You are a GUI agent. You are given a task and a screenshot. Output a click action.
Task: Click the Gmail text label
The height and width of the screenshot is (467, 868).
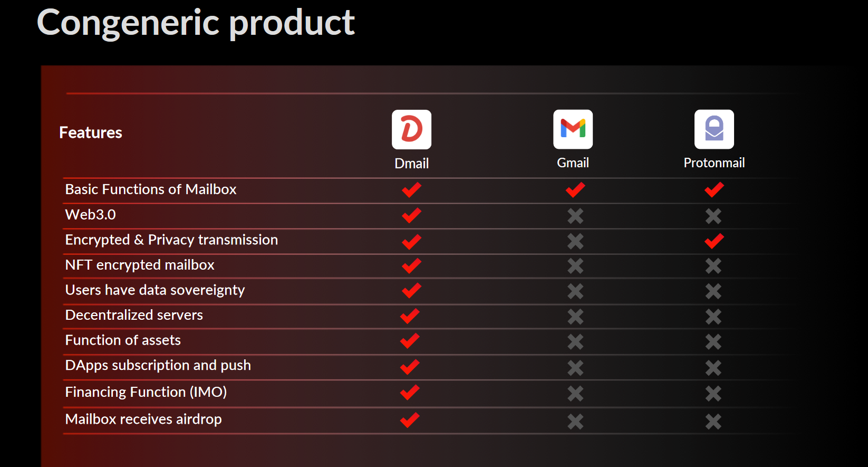[573, 163]
